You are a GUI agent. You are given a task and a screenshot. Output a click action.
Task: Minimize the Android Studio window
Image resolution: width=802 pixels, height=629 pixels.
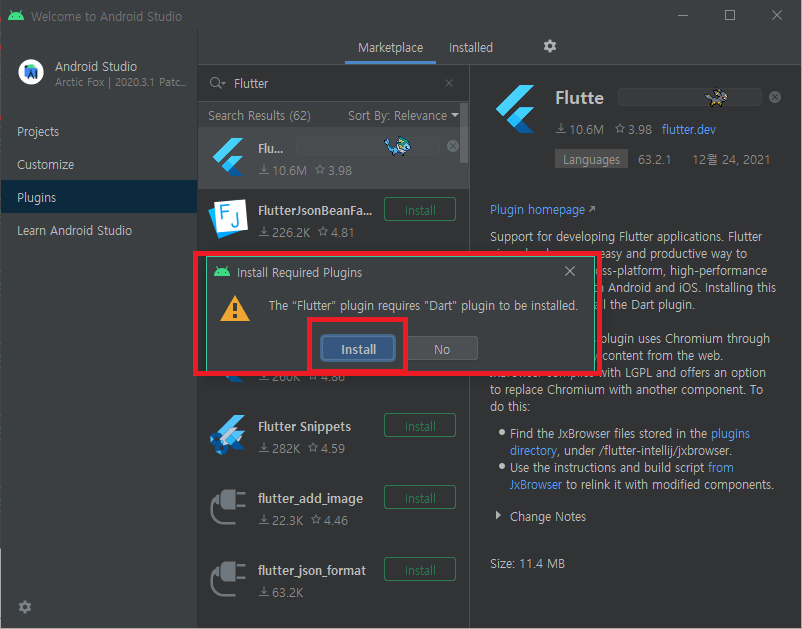(683, 15)
